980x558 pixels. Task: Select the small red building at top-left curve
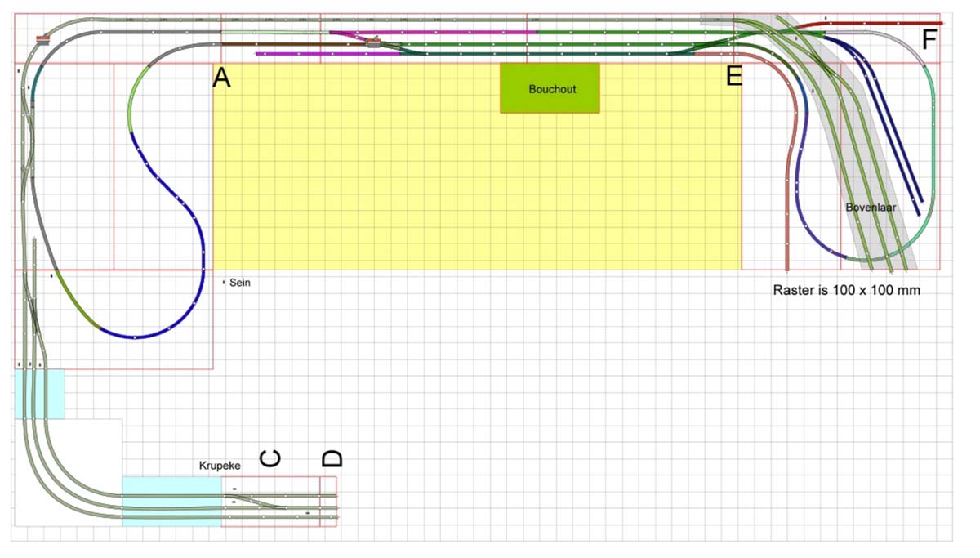42,36
